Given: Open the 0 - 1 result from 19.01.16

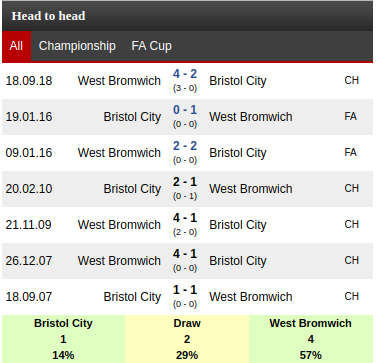Looking at the screenshot, I should [x=185, y=110].
